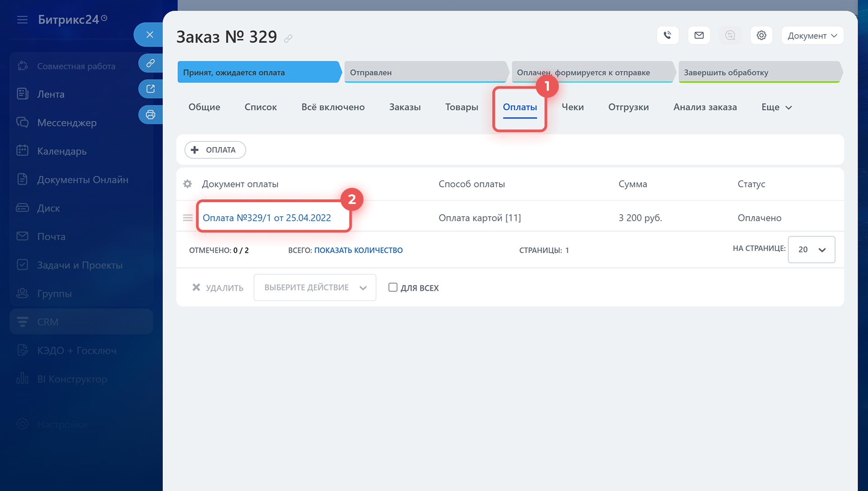The width and height of the screenshot is (868, 491).
Task: Click the email envelope icon in header
Action: click(x=699, y=35)
